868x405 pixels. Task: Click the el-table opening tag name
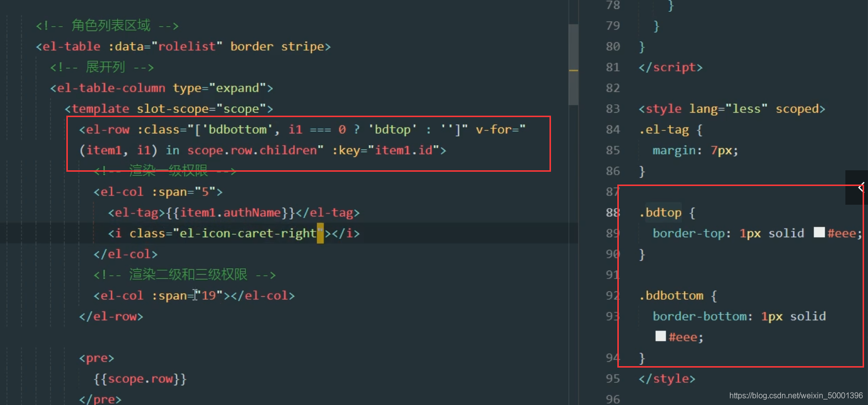72,47
